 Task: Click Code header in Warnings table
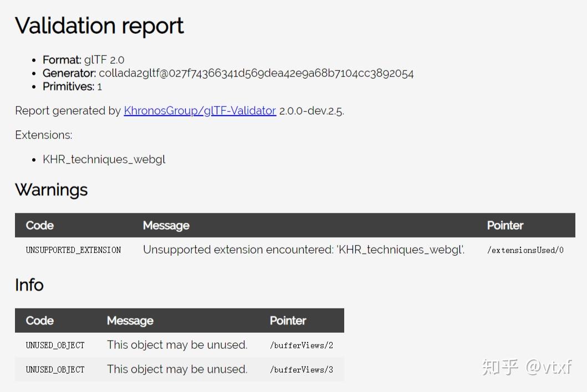[x=40, y=225]
